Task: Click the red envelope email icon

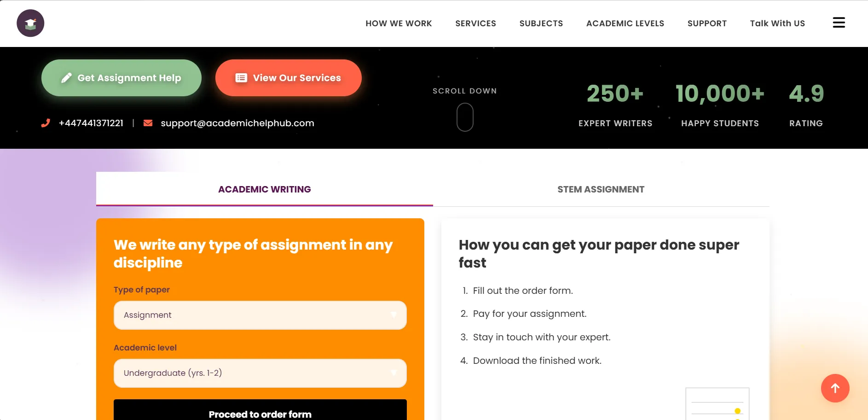Action: click(148, 123)
